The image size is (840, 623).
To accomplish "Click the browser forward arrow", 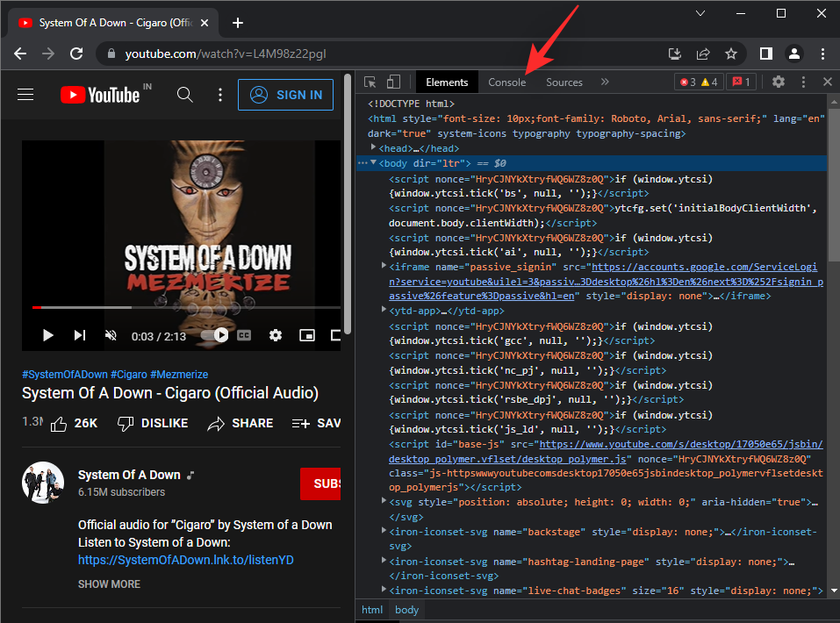I will (48, 54).
